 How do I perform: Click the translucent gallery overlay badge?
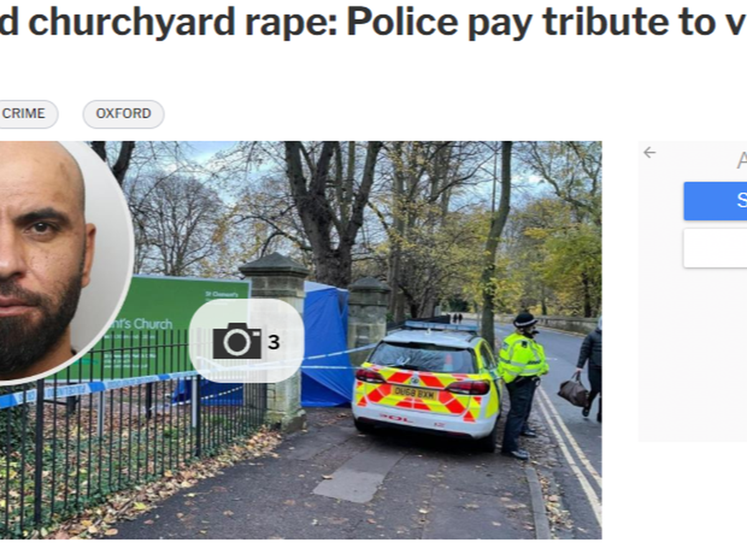click(x=247, y=340)
